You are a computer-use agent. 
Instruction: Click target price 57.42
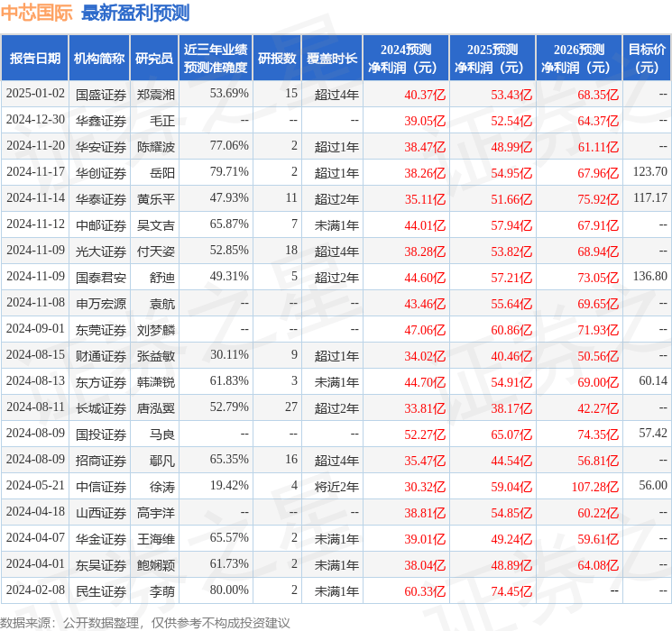653,433
